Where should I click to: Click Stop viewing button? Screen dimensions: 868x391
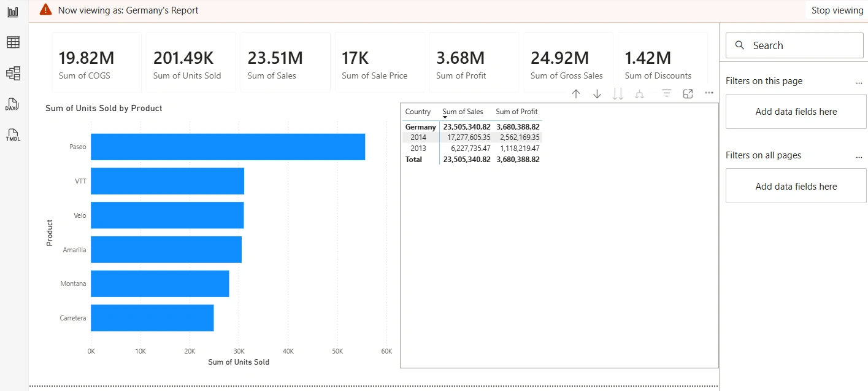837,10
